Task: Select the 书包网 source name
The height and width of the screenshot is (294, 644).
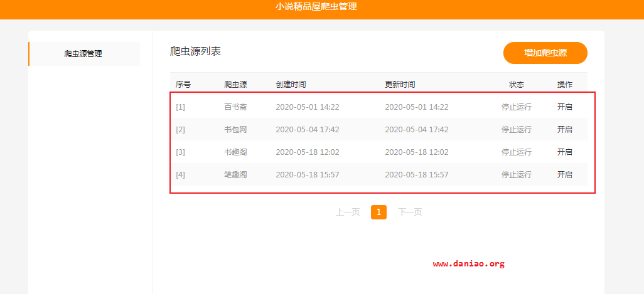Action: (x=235, y=130)
